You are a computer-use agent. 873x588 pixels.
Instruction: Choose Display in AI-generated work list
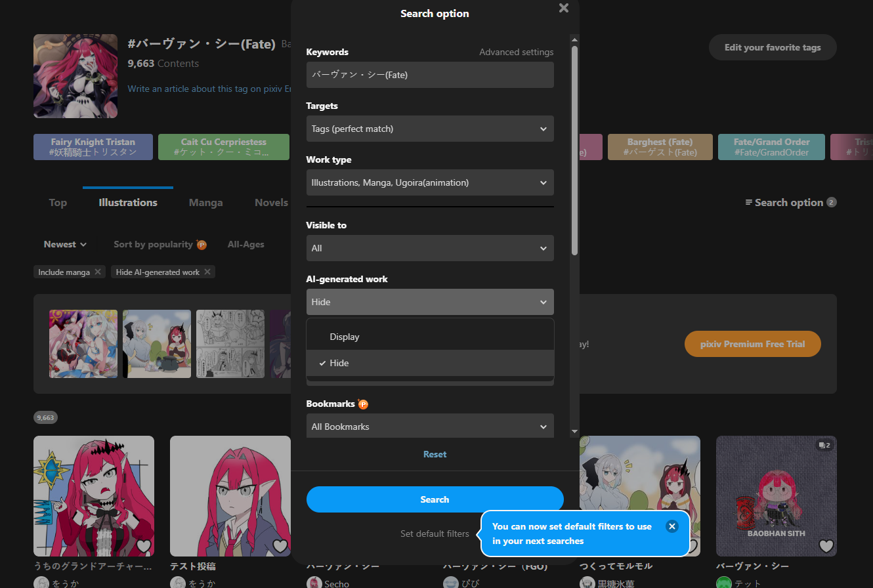coord(430,337)
